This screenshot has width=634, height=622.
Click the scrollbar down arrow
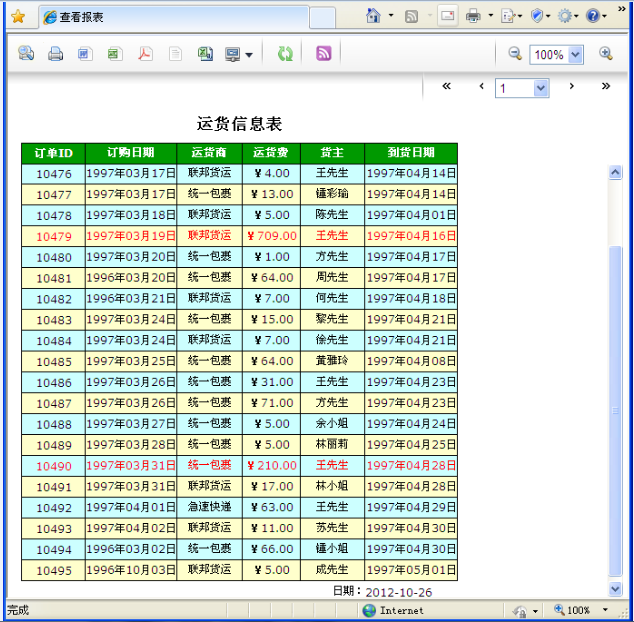pos(615,589)
